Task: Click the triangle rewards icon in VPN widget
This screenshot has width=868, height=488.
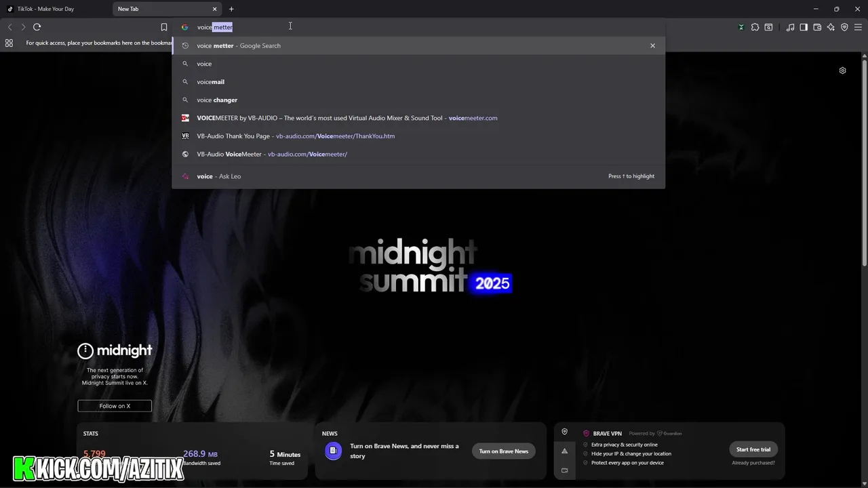Action: [x=564, y=451]
